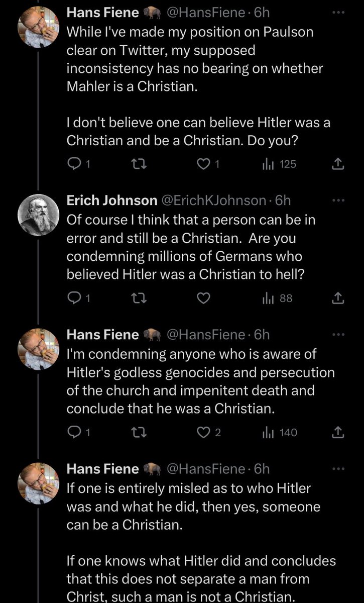View analytics showing 140 views
This screenshot has width=364, height=603.
tap(267, 433)
